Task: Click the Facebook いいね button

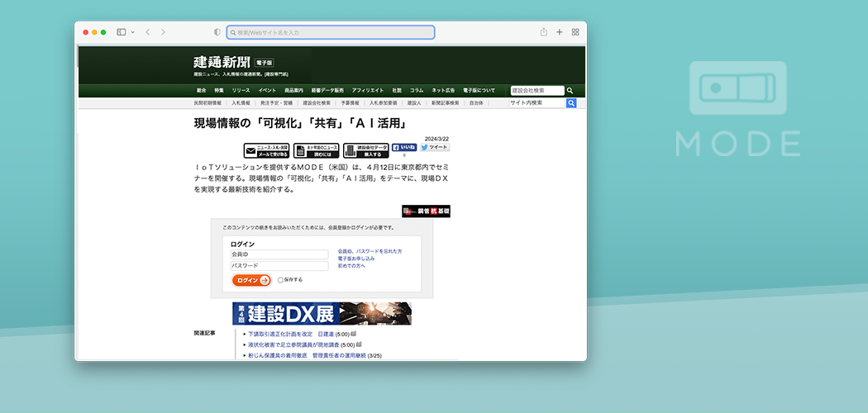Action: click(x=404, y=147)
